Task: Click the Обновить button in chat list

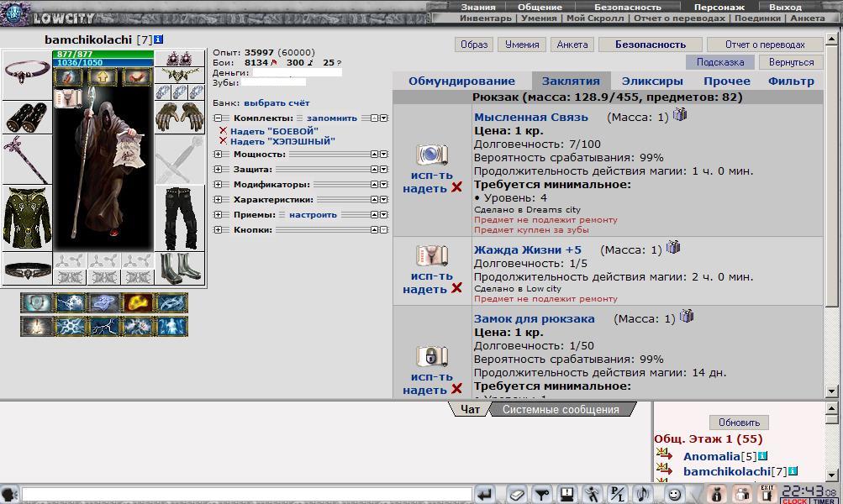Action: [x=740, y=423]
